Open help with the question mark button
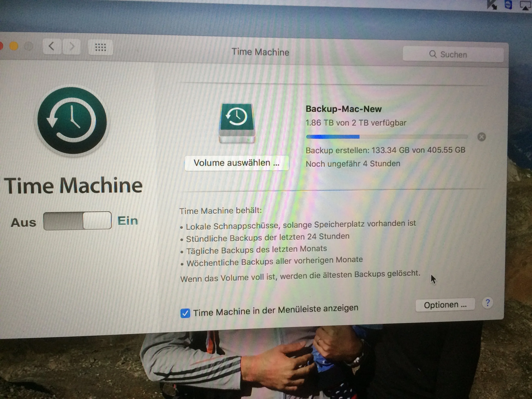The width and height of the screenshot is (532, 399). [488, 303]
